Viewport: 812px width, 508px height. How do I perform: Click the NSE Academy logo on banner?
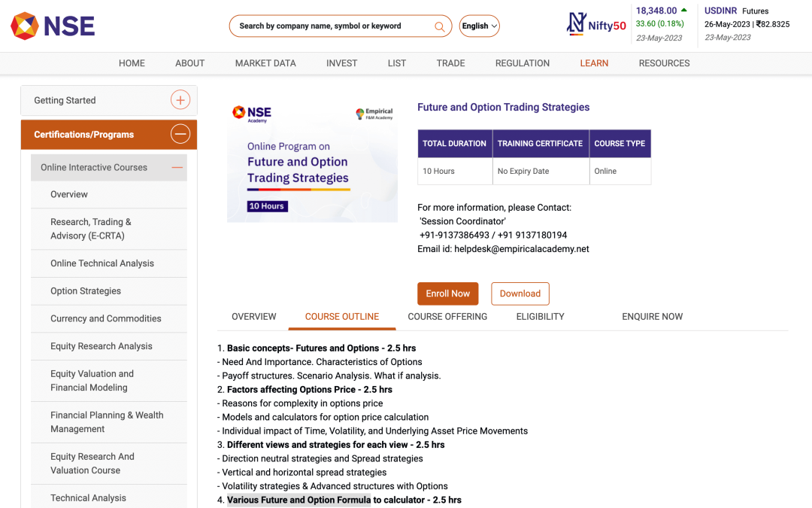252,114
